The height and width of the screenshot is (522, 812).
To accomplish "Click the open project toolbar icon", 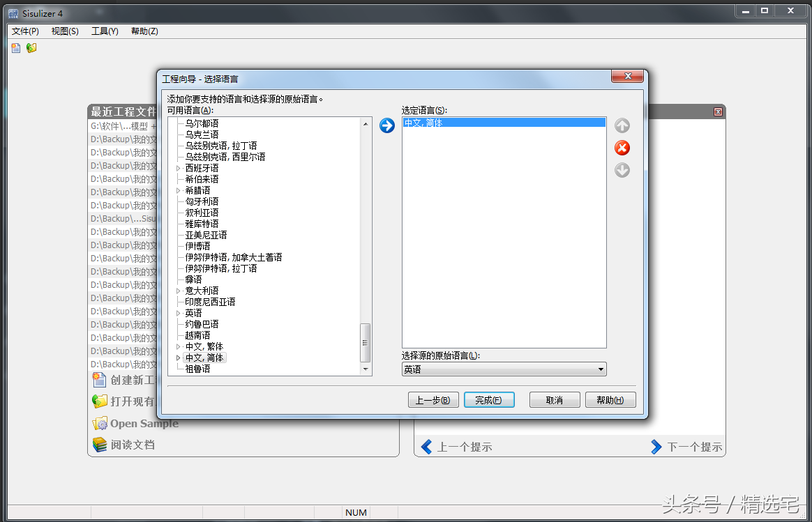I will [31, 48].
